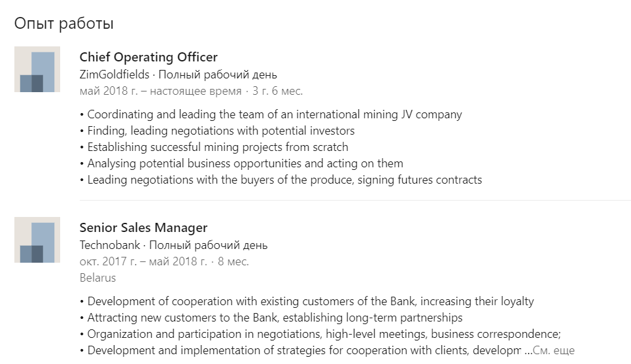The height and width of the screenshot is (364, 631).
Task: Click the signing futures contracts bullet
Action: (281, 180)
